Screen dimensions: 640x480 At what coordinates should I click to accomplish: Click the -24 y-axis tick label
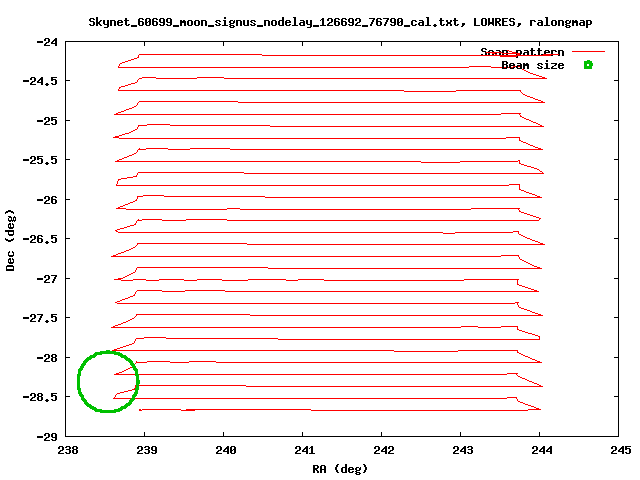[x=47, y=42]
